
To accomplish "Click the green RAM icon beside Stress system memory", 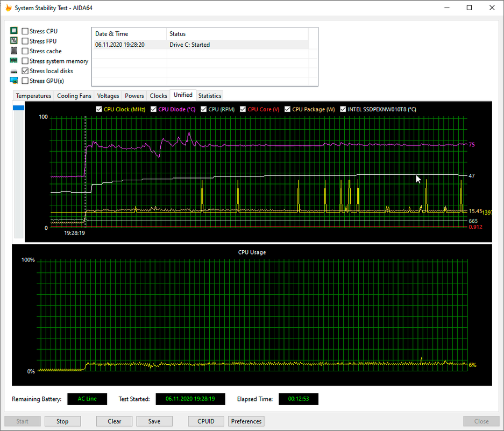I will [14, 60].
